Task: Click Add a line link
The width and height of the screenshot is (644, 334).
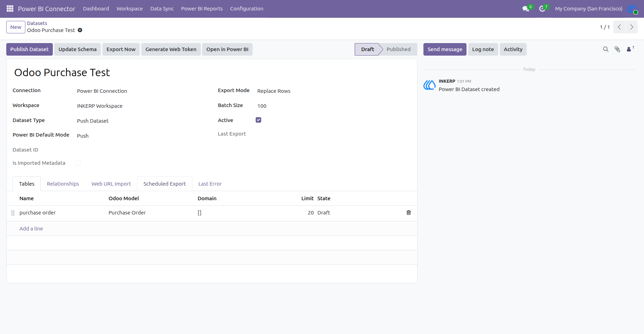Action: click(31, 229)
